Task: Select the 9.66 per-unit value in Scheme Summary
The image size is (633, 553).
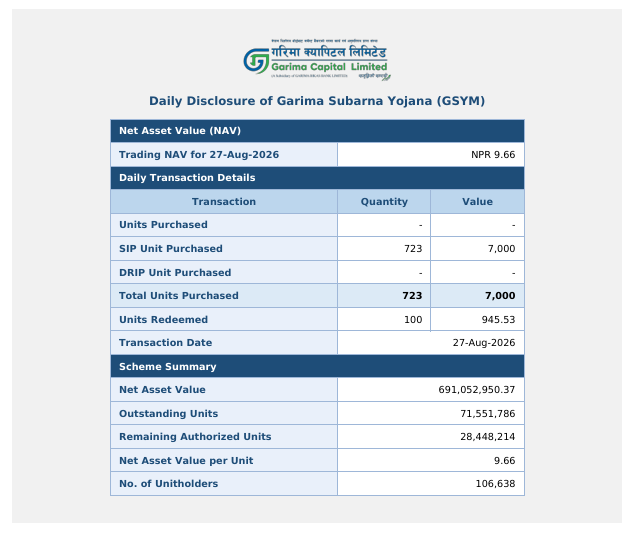Action: tap(505, 461)
